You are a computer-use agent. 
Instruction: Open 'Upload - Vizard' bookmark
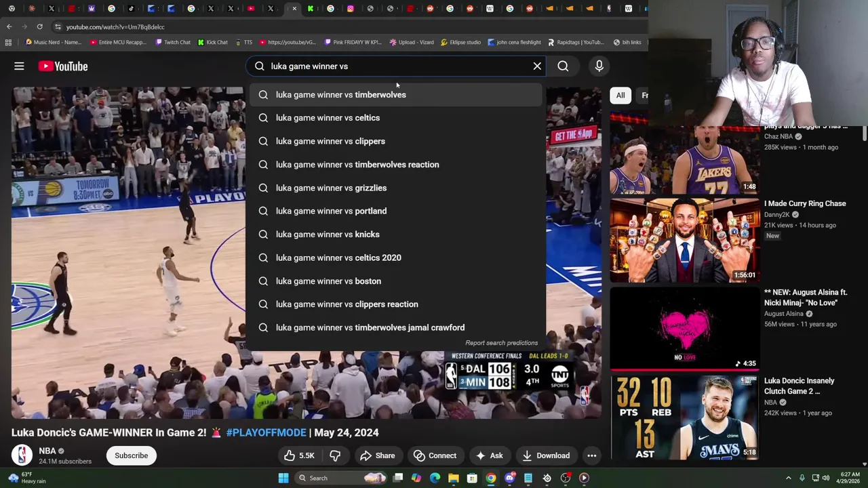click(x=412, y=42)
